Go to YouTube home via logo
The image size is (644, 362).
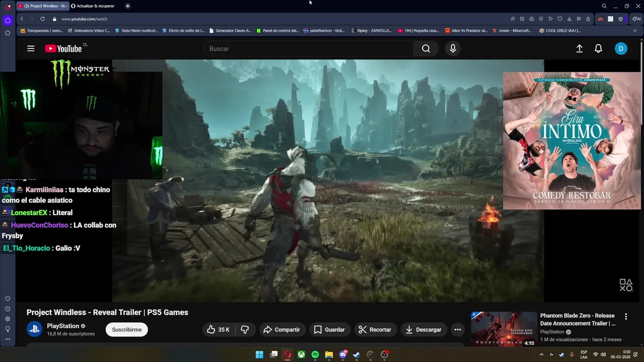coord(63,49)
